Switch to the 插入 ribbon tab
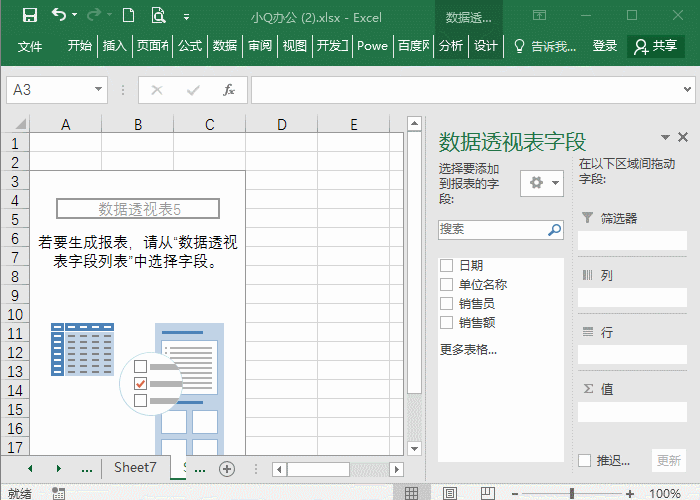700x500 pixels. 115,46
